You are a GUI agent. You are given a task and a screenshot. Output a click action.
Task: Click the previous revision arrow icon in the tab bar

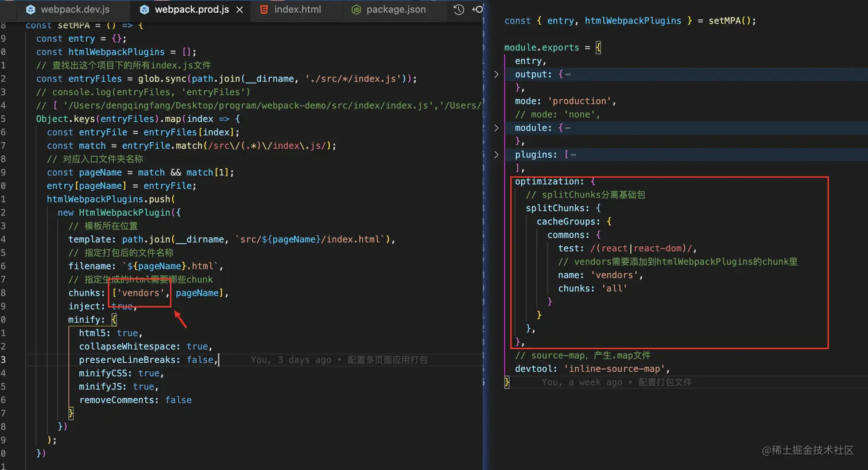tap(478, 9)
